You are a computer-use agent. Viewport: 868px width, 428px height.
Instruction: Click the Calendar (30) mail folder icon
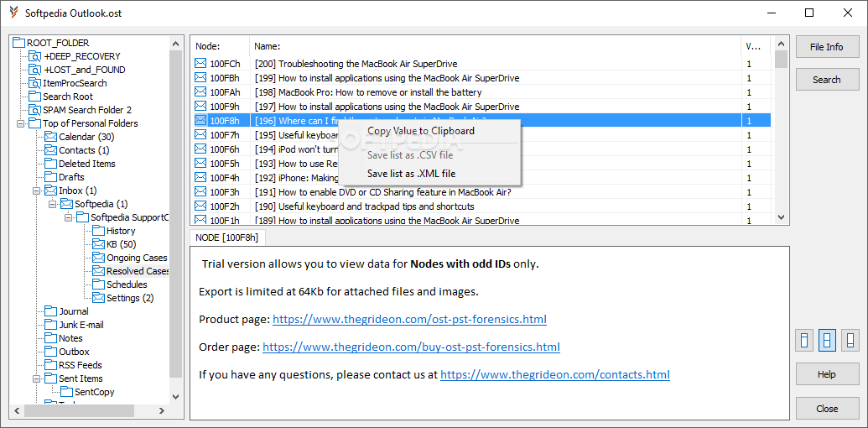click(51, 137)
